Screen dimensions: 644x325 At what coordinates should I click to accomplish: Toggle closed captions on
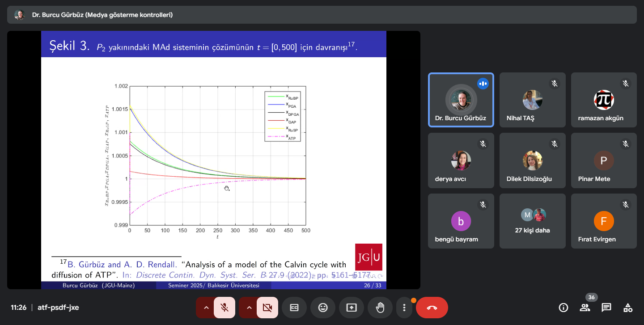294,308
